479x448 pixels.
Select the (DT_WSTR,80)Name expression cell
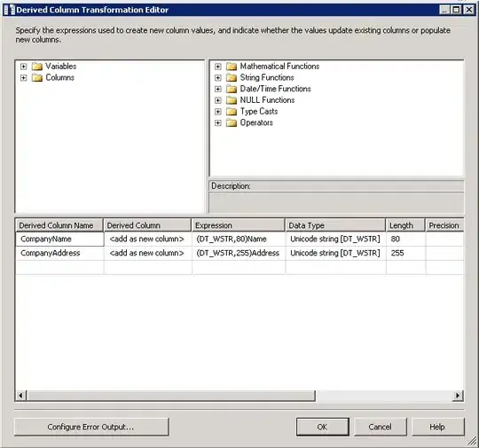[239, 239]
